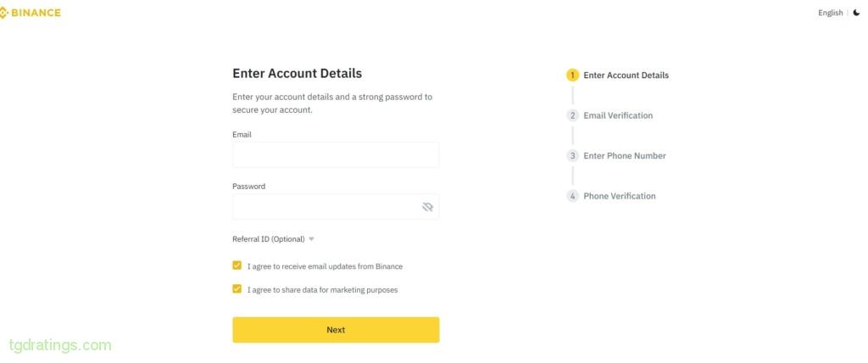Click the step 4 circle icon
Screen dimensions: 868x363
pyautogui.click(x=572, y=196)
